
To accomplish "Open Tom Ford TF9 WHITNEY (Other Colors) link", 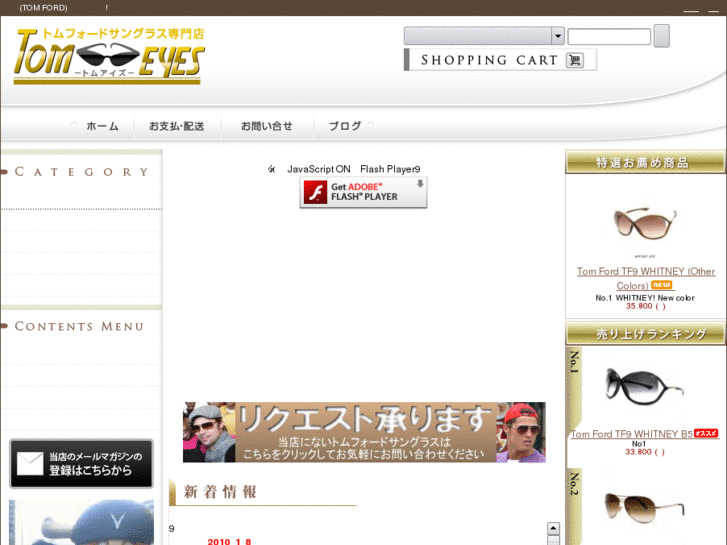I will click(645, 278).
